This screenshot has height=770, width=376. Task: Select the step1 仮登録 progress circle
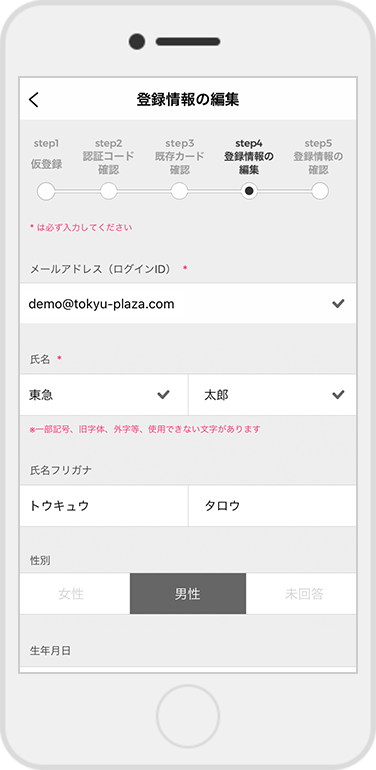[x=46, y=191]
